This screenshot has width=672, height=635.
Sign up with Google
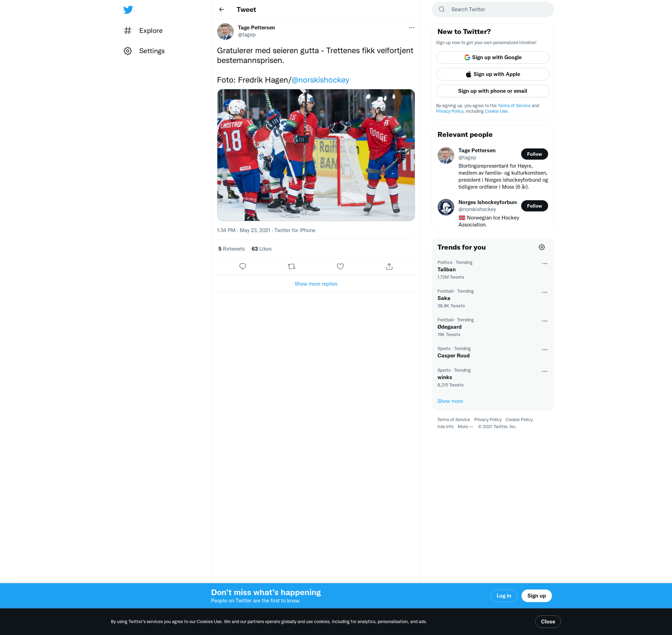[x=493, y=57]
